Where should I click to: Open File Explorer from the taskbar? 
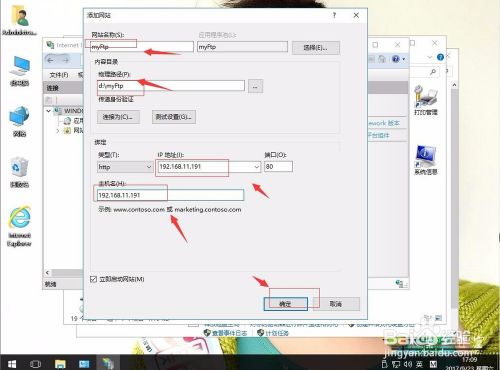pyautogui.click(x=60, y=363)
